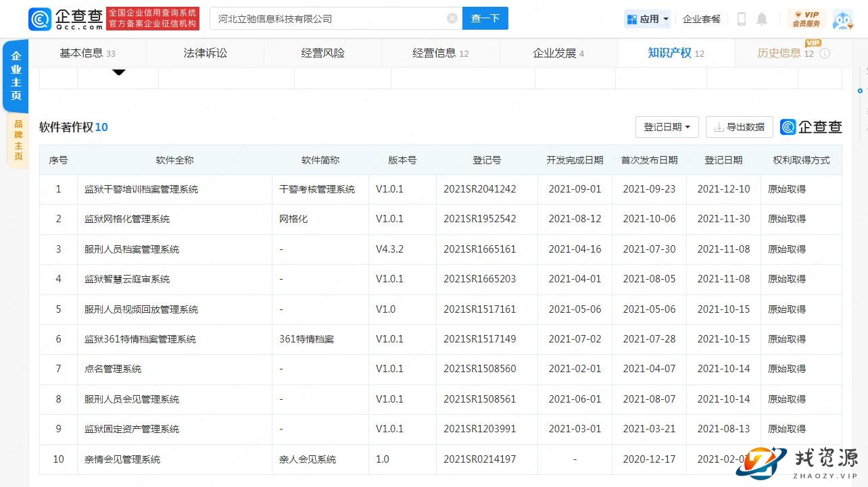Switch to 法律诉讼 tab
The width and height of the screenshot is (868, 487).
click(x=205, y=53)
